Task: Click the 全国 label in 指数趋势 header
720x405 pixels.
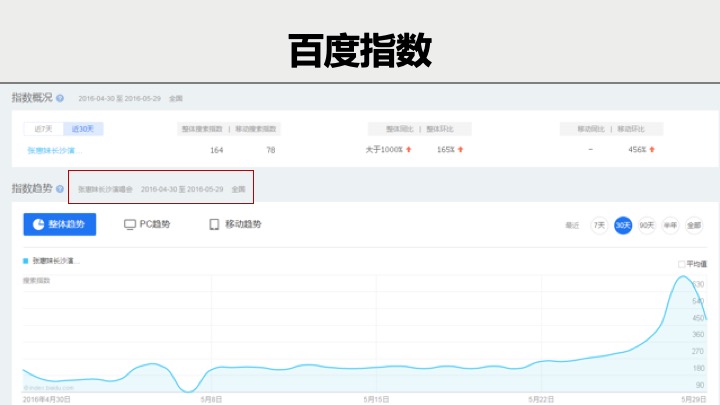Action: tap(238, 189)
